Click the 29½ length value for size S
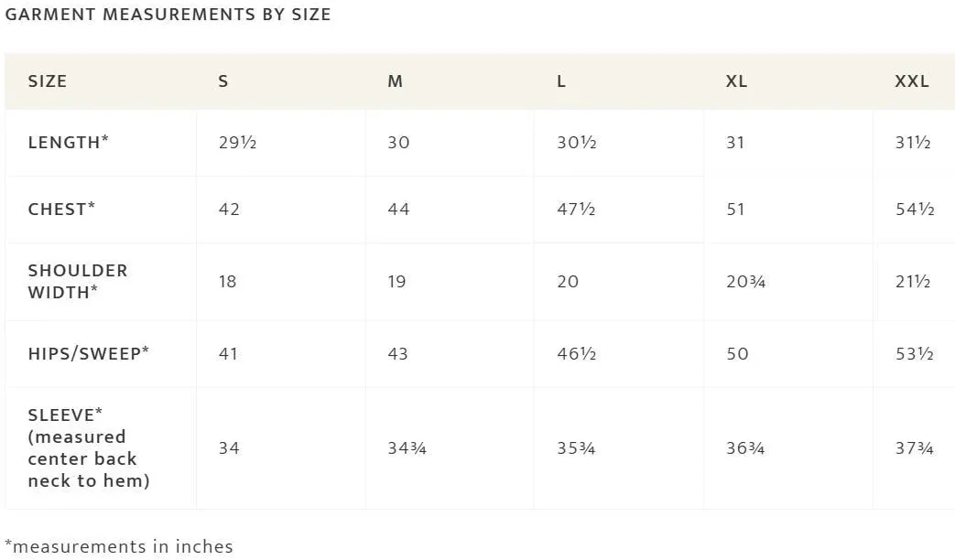 click(x=237, y=143)
